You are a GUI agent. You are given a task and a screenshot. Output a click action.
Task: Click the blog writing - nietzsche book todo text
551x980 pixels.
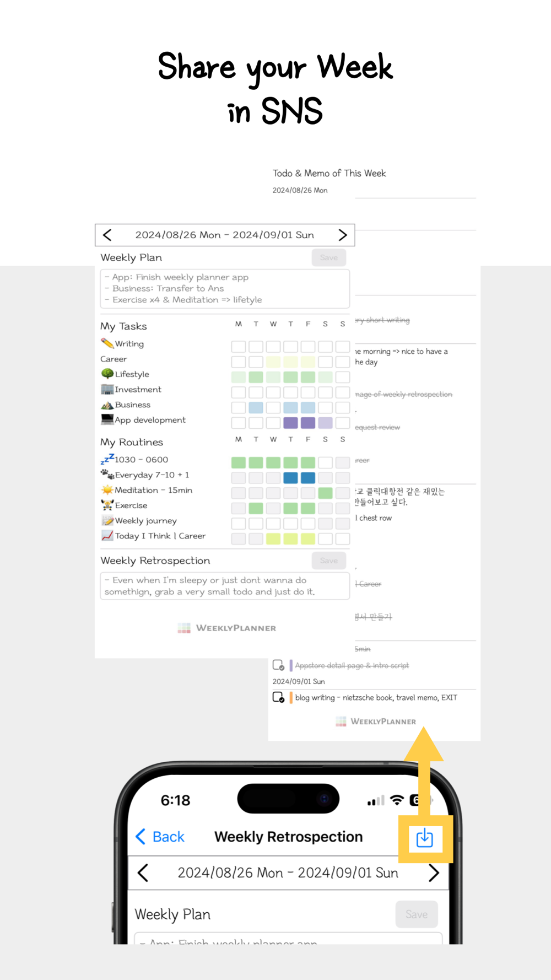[376, 697]
